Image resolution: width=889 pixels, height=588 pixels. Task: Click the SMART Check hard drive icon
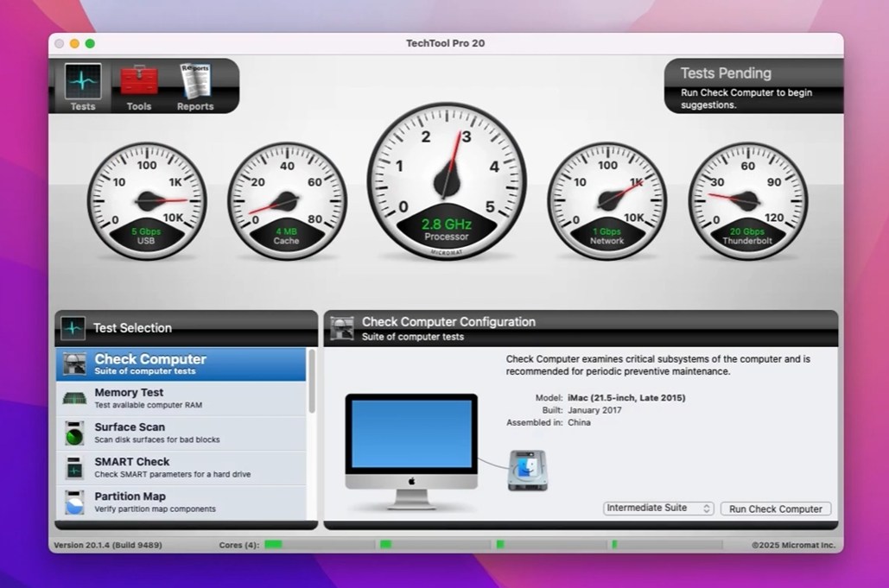click(73, 467)
